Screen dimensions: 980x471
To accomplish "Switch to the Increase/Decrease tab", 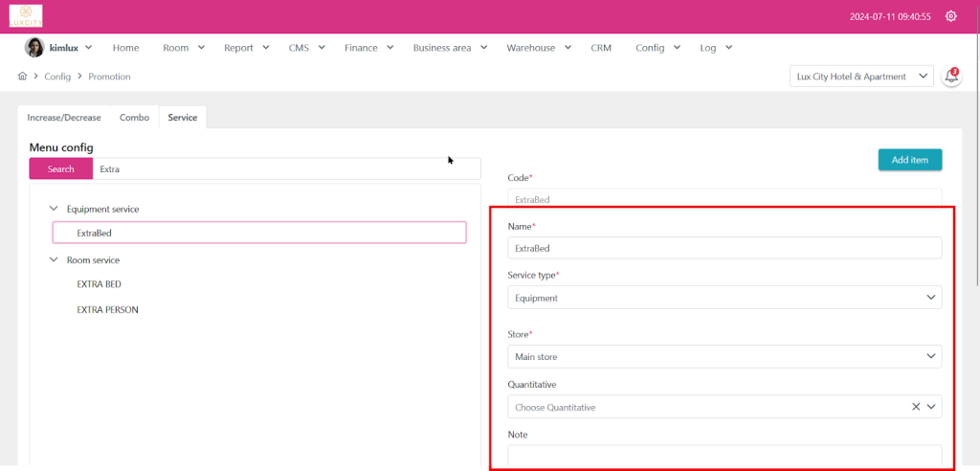I will tap(64, 118).
